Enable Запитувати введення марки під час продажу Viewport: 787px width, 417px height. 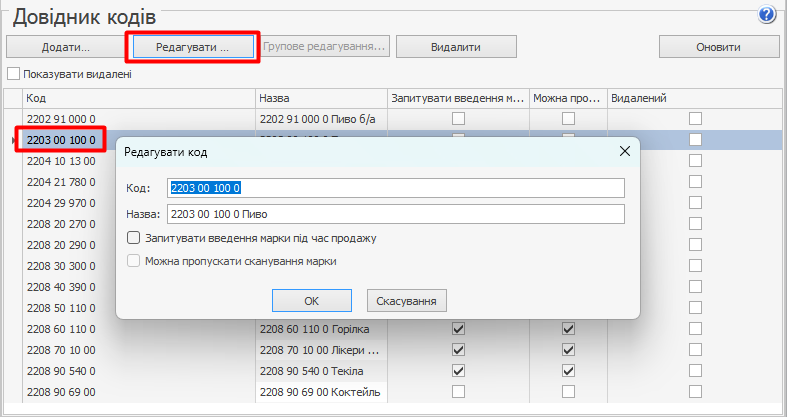[x=134, y=238]
